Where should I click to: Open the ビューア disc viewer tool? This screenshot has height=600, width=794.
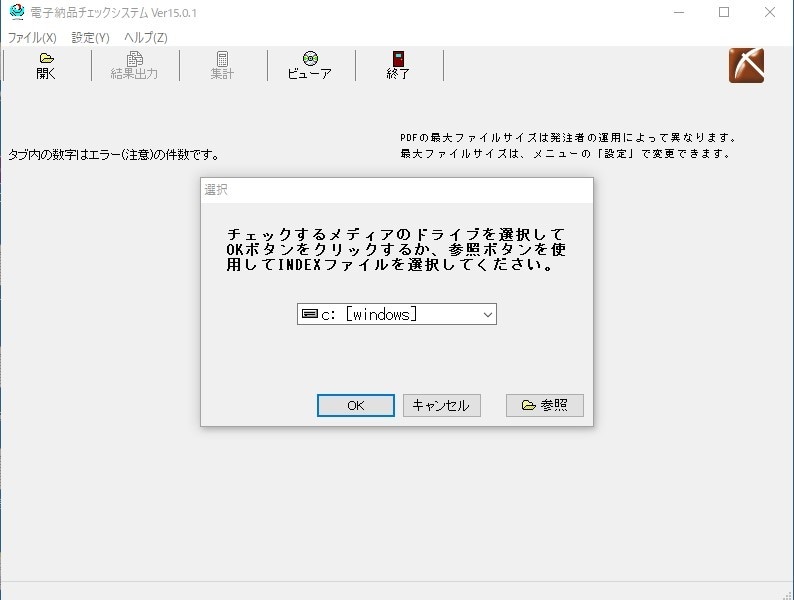(x=310, y=66)
